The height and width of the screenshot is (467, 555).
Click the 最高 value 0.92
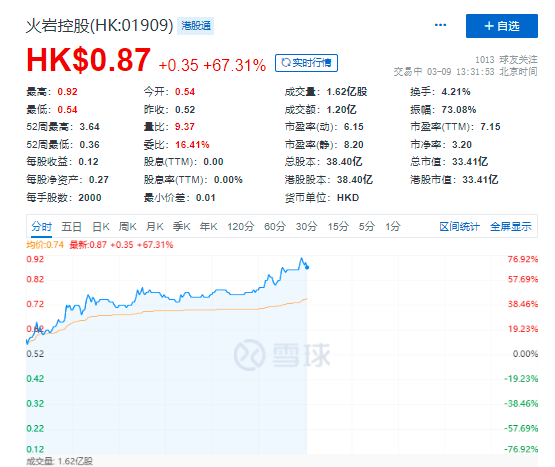pos(67,92)
